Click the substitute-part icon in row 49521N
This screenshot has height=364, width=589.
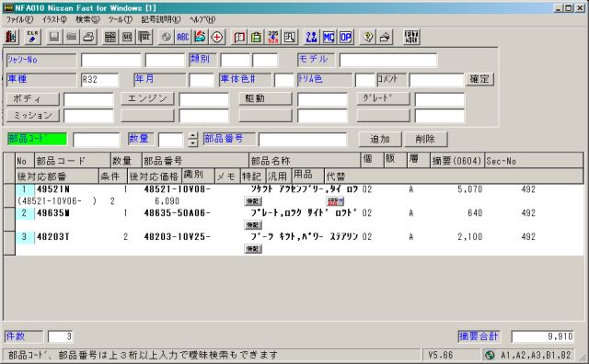[x=335, y=201]
